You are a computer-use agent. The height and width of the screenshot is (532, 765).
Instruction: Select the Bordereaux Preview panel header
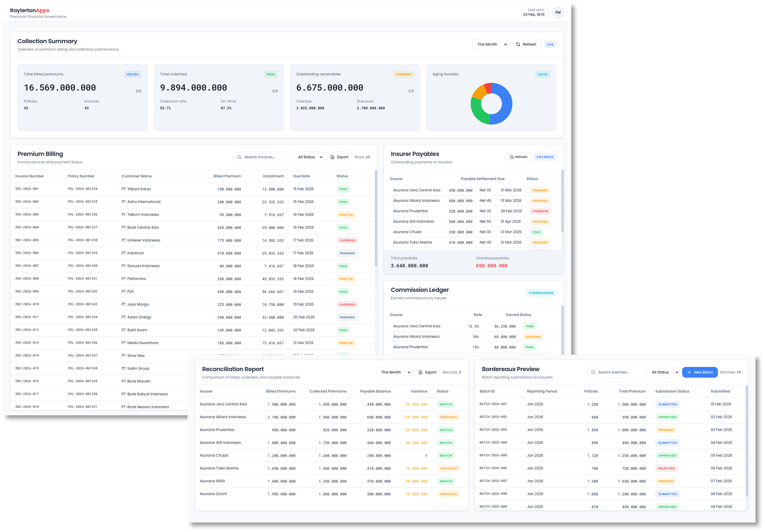pos(510,369)
